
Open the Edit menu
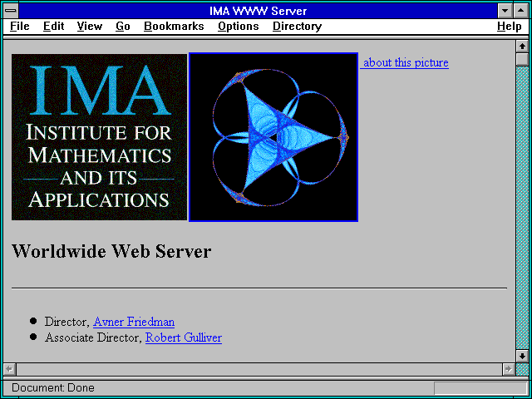click(53, 26)
